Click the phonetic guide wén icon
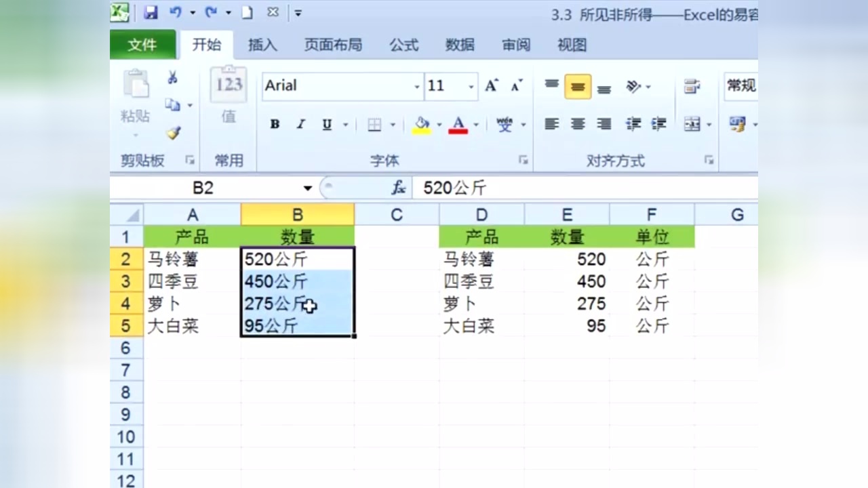Screen dimensions: 868x488 [x=505, y=125]
